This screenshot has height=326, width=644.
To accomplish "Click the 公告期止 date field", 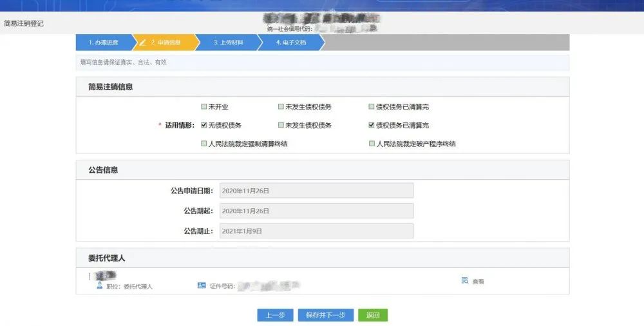I will (x=316, y=231).
